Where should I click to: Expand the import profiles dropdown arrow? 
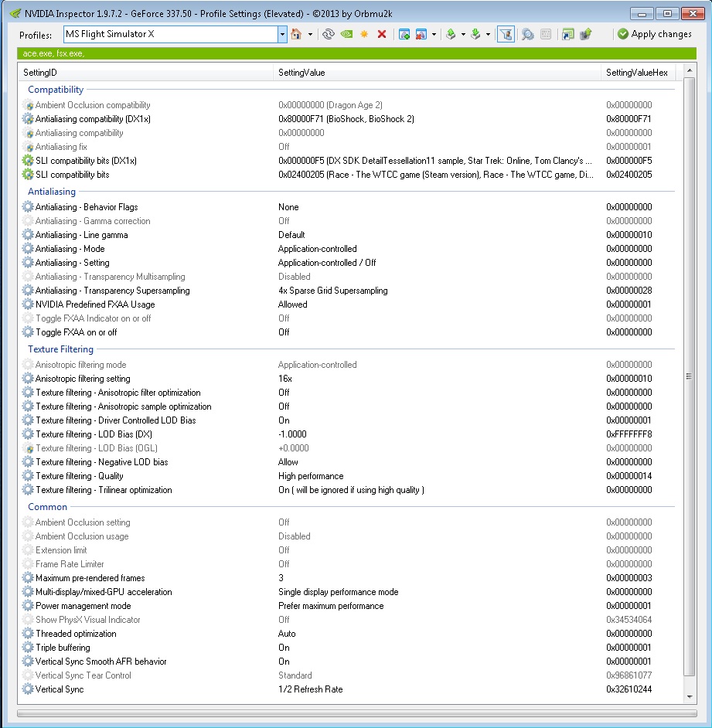click(488, 34)
